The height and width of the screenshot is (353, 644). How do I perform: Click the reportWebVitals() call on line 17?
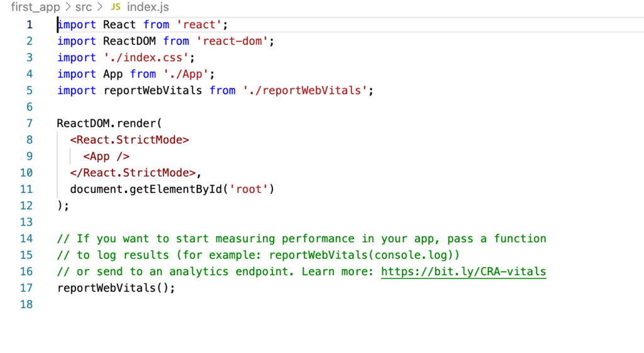116,288
